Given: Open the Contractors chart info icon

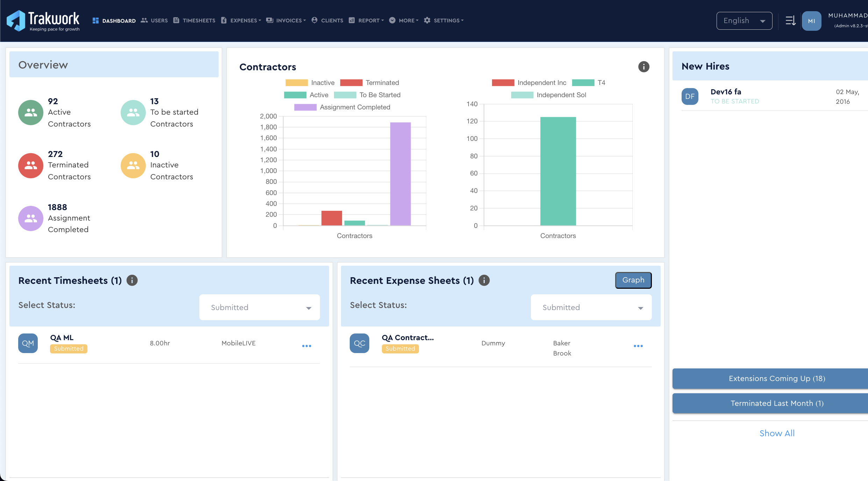Looking at the screenshot, I should pos(643,67).
